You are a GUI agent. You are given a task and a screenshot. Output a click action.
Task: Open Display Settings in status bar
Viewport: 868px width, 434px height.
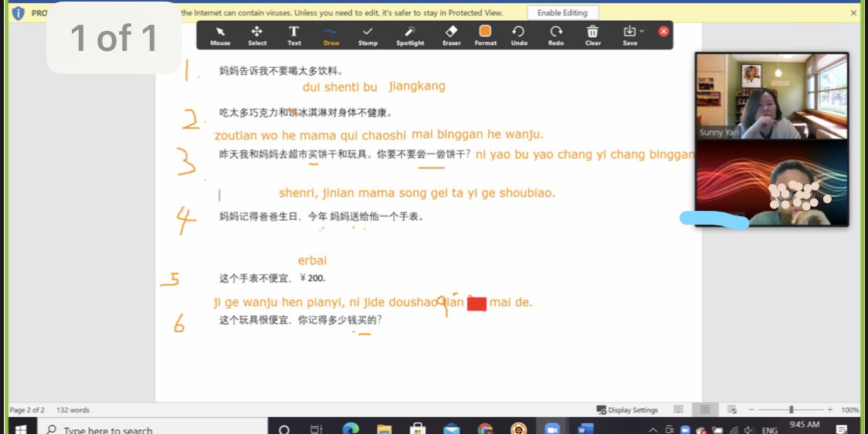pyautogui.click(x=628, y=410)
